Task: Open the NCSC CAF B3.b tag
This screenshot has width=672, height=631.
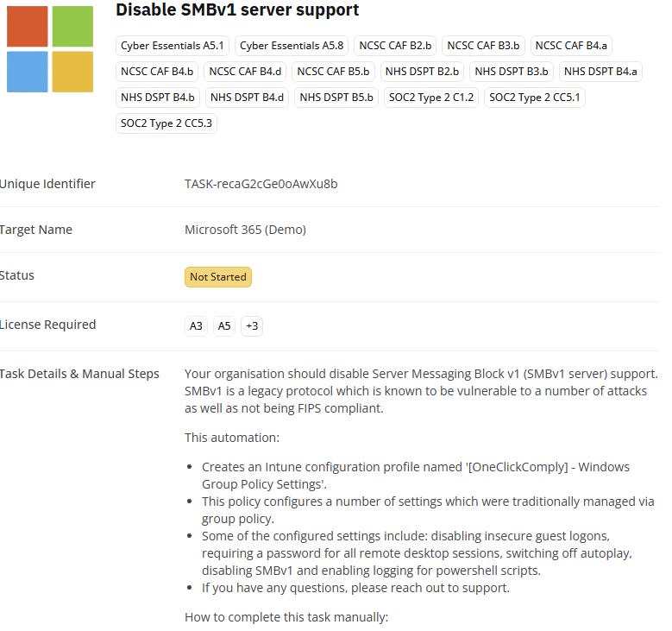Action: click(483, 46)
